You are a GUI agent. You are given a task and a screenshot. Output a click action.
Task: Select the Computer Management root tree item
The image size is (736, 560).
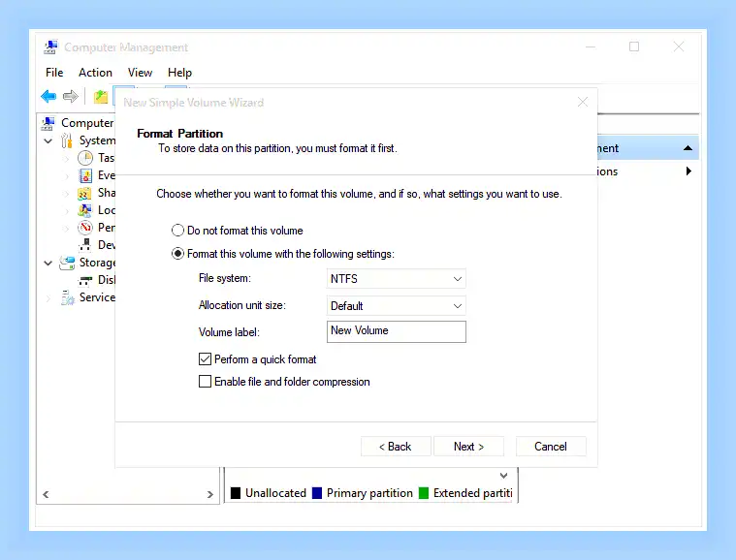pyautogui.click(x=87, y=123)
